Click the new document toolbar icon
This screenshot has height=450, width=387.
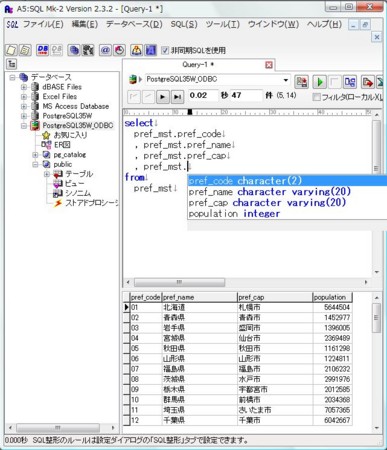pos(11,50)
